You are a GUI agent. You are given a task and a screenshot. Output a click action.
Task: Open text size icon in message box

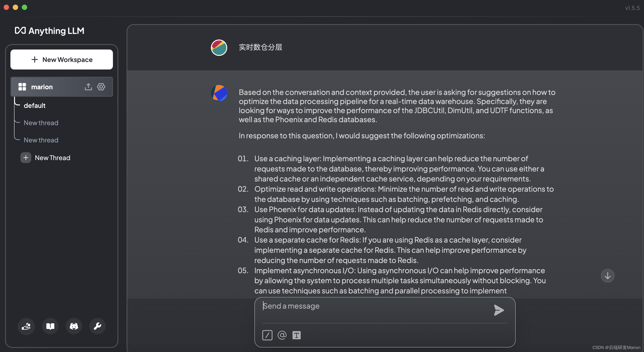[x=297, y=335]
